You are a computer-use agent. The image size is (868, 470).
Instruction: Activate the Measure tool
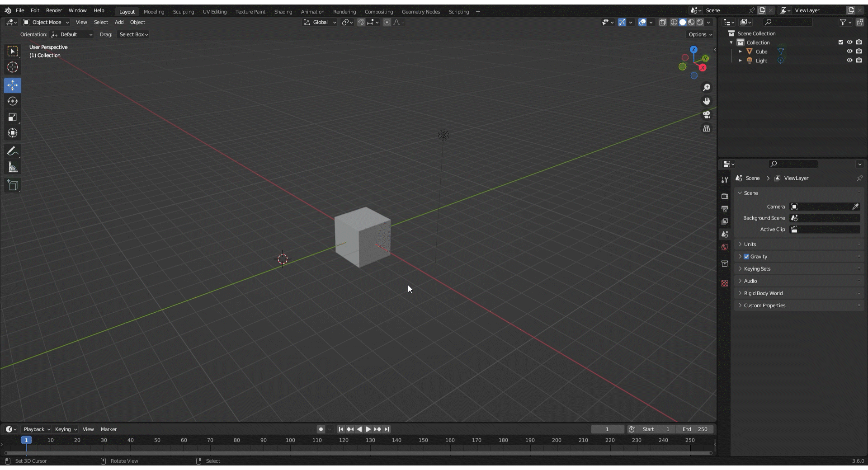(13, 168)
